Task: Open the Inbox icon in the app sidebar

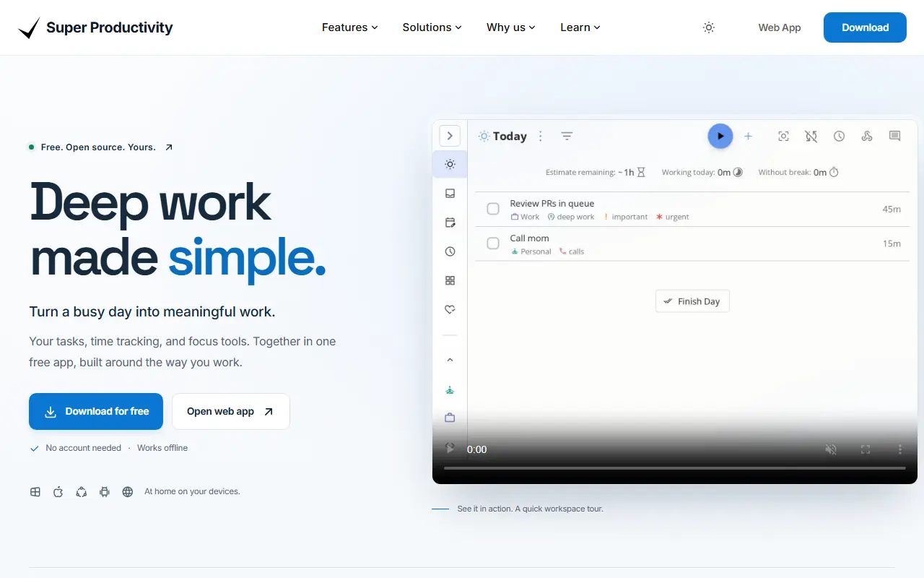Action: (x=450, y=194)
